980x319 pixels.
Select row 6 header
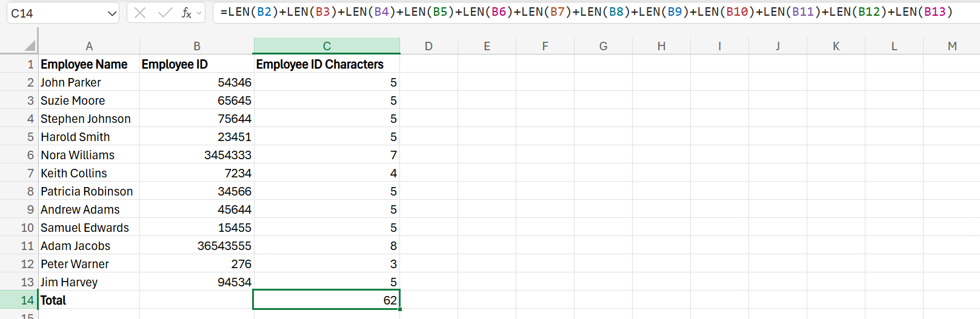point(19,155)
